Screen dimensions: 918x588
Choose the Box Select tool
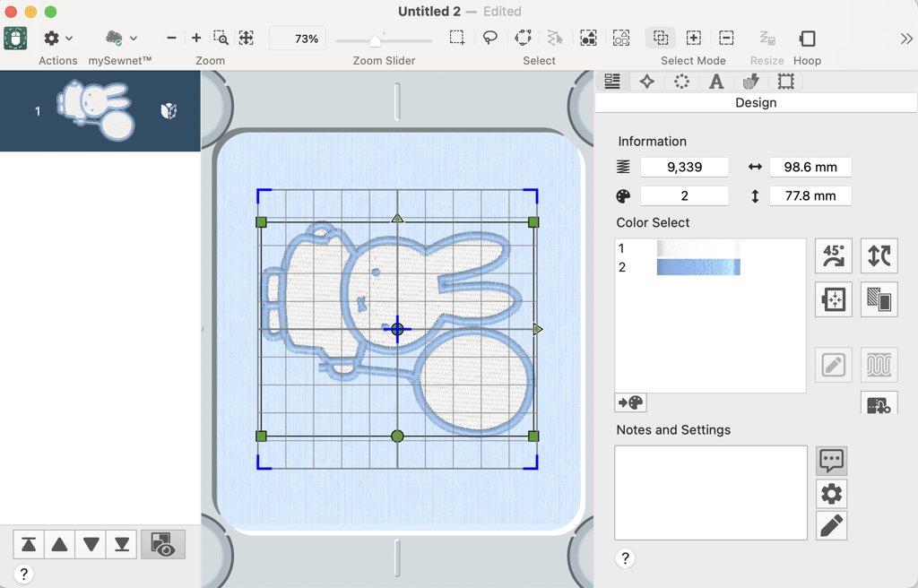457,38
